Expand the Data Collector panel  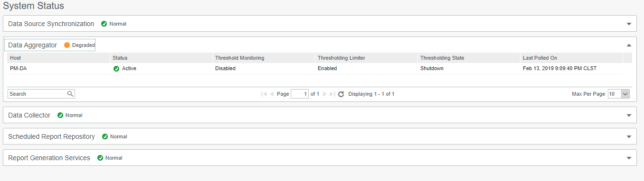[629, 115]
